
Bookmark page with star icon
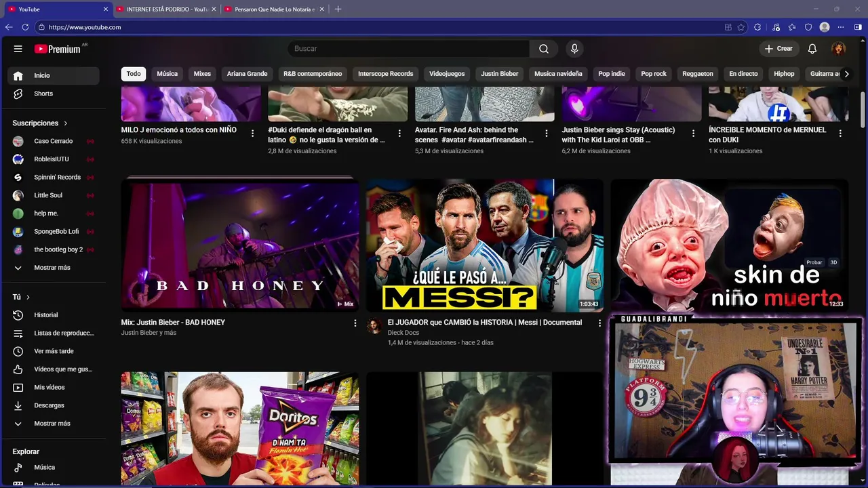[x=741, y=27]
